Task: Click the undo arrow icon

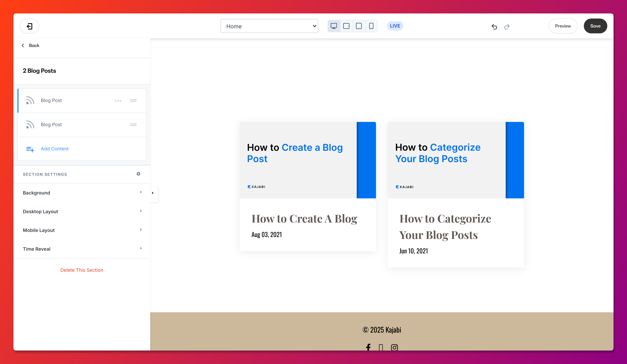Action: [x=494, y=27]
